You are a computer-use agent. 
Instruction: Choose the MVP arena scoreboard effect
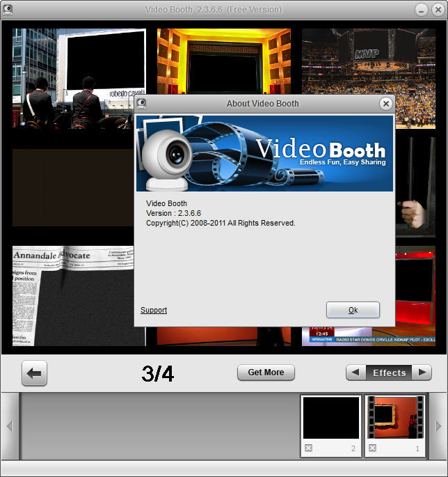coord(369,61)
